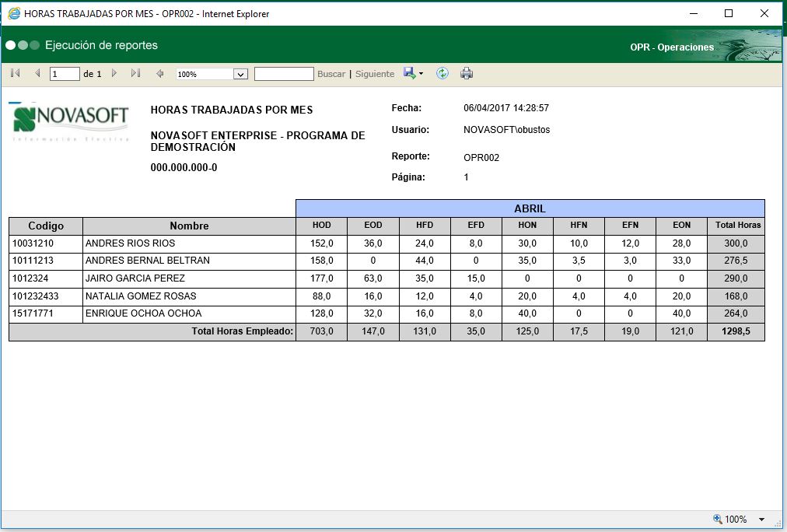This screenshot has width=787, height=532.
Task: Click the Total Horas Empleado label
Action: [x=243, y=331]
